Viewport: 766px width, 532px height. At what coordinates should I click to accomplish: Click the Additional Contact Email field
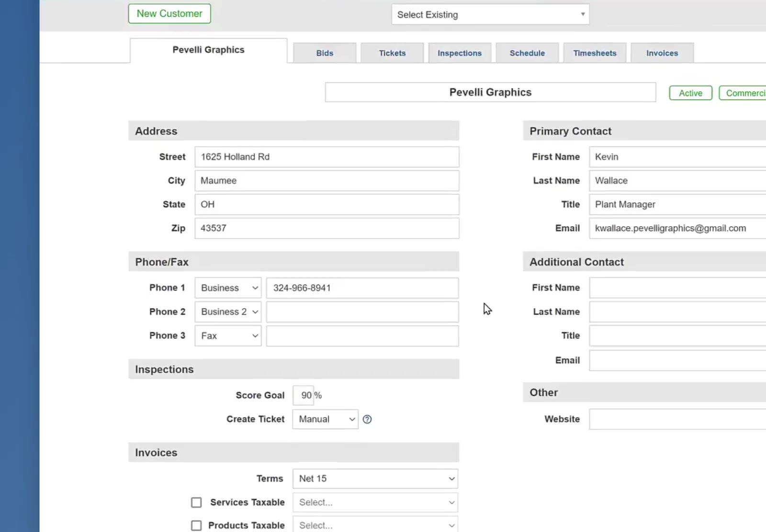tap(677, 361)
